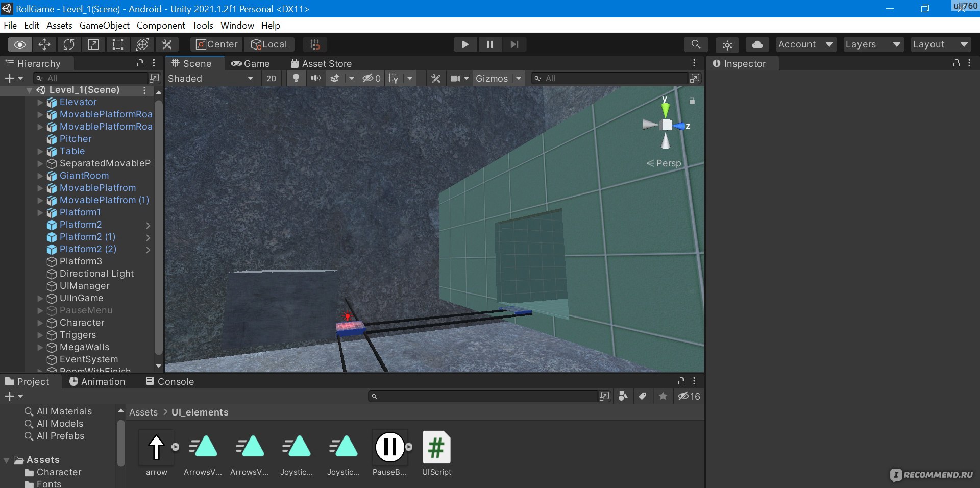Open custom editor tools
This screenshot has width=980, height=488.
[167, 44]
